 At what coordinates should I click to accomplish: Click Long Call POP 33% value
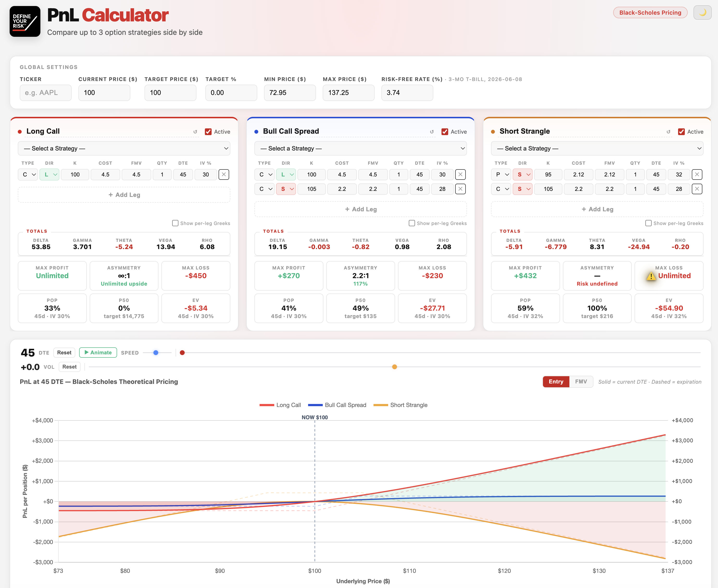[52, 308]
